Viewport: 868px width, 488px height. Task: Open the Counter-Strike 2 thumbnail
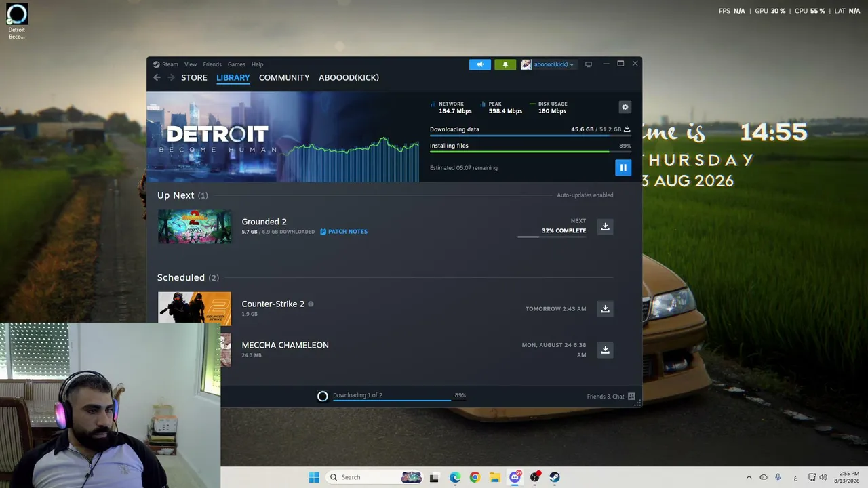pyautogui.click(x=195, y=308)
